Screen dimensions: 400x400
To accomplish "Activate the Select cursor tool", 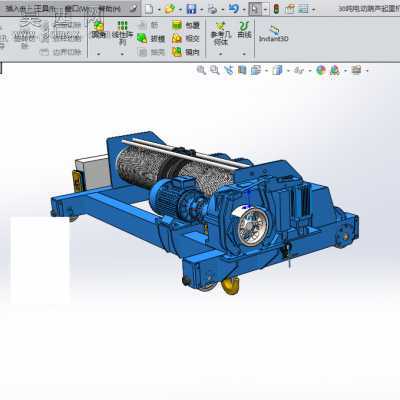I will 255,9.
